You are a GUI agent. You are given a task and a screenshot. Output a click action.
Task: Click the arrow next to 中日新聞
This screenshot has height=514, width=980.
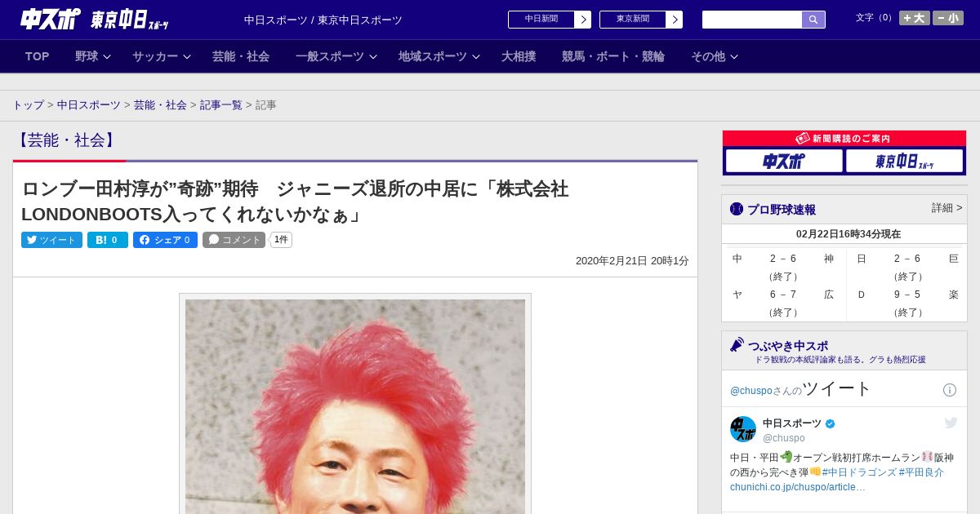coord(583,20)
